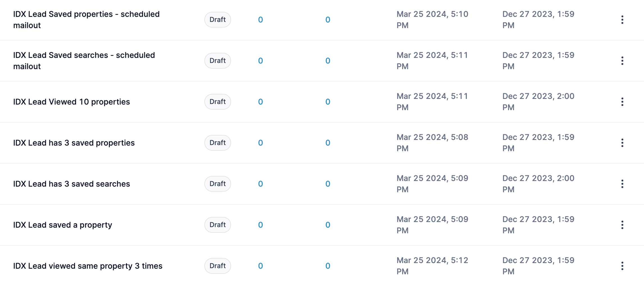Select the IDX Lead Viewed 10 properties workflow
The height and width of the screenshot is (285, 644).
point(71,102)
